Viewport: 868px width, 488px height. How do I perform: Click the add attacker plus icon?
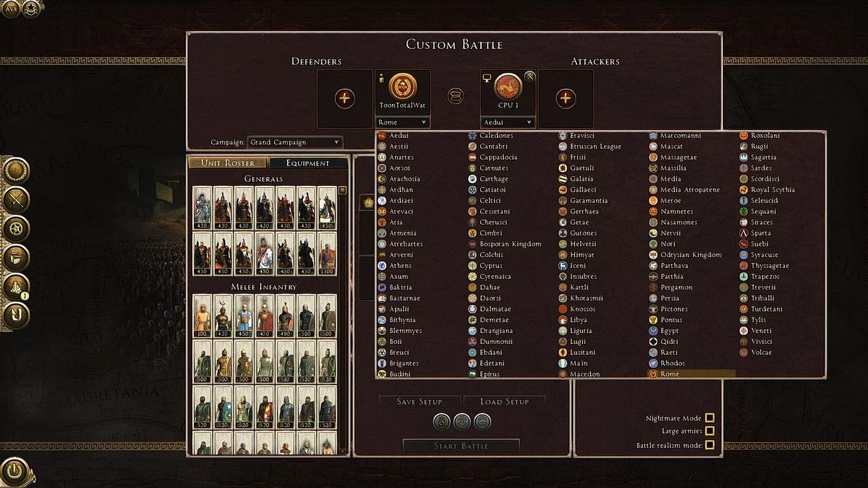[566, 98]
